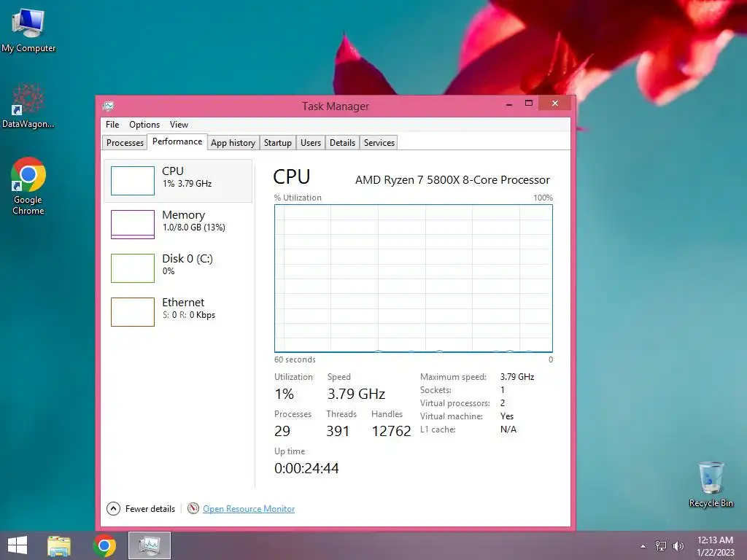Select the CPU graph thumbnail in sidebar
This screenshot has height=560, width=747.
point(133,181)
